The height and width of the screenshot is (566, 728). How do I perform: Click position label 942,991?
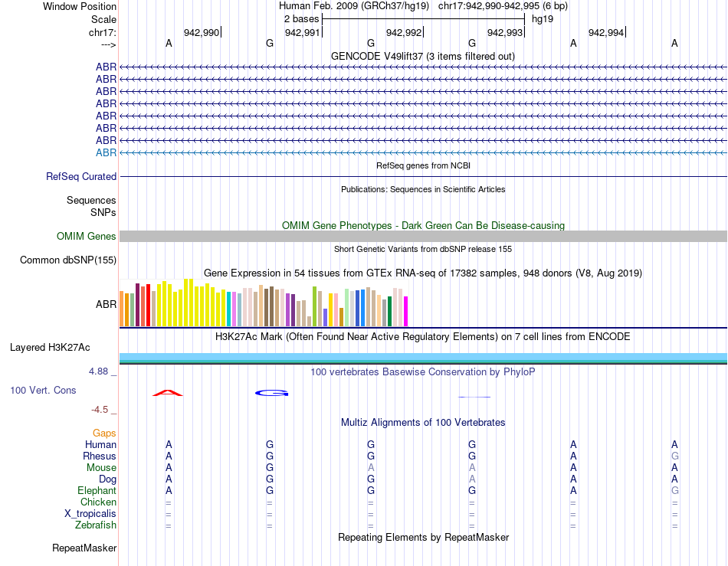[302, 32]
